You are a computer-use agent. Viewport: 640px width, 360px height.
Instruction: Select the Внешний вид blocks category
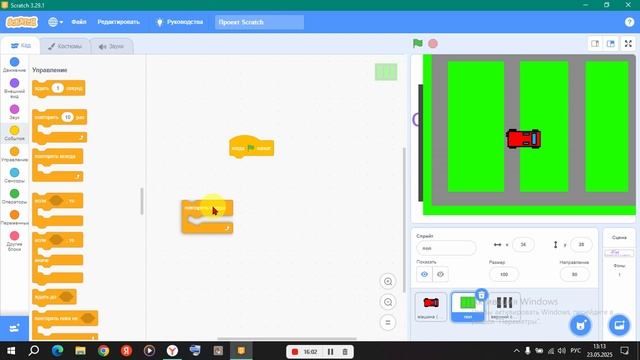[14, 88]
